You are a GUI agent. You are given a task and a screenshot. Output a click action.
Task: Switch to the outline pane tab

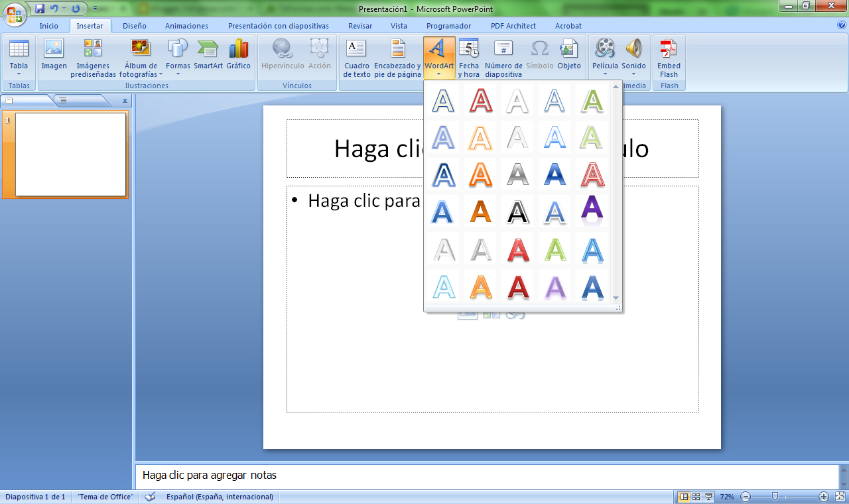pos(64,101)
